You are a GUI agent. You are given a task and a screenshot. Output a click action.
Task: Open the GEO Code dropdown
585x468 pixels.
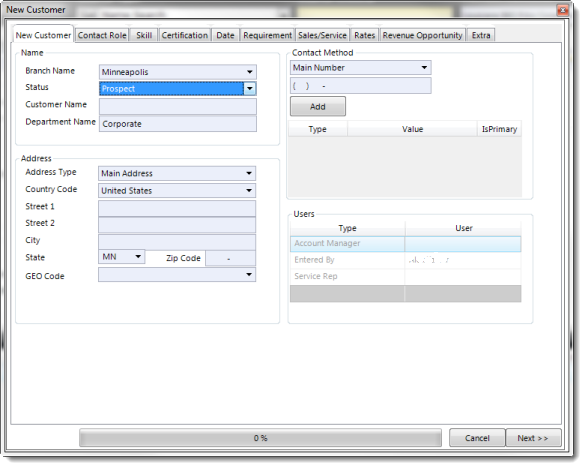(249, 275)
